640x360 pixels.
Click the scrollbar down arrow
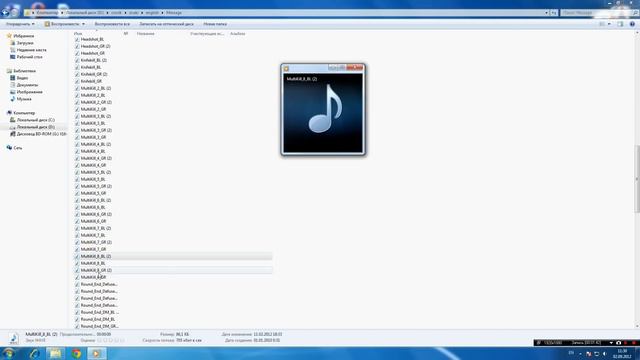coord(637,326)
